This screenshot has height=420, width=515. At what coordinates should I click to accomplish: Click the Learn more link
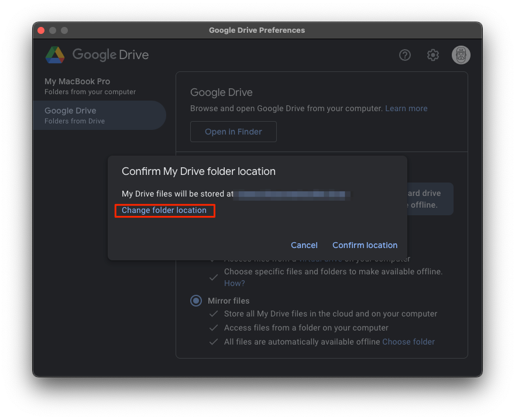click(406, 108)
